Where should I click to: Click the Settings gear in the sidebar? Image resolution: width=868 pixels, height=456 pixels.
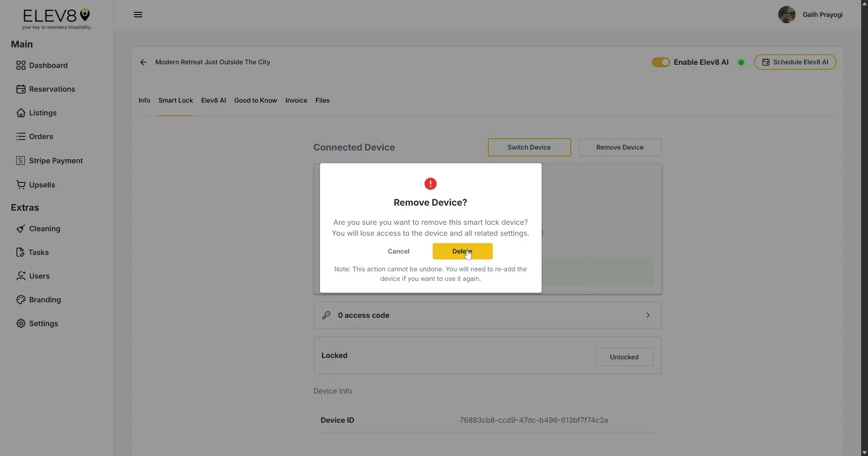click(x=21, y=323)
